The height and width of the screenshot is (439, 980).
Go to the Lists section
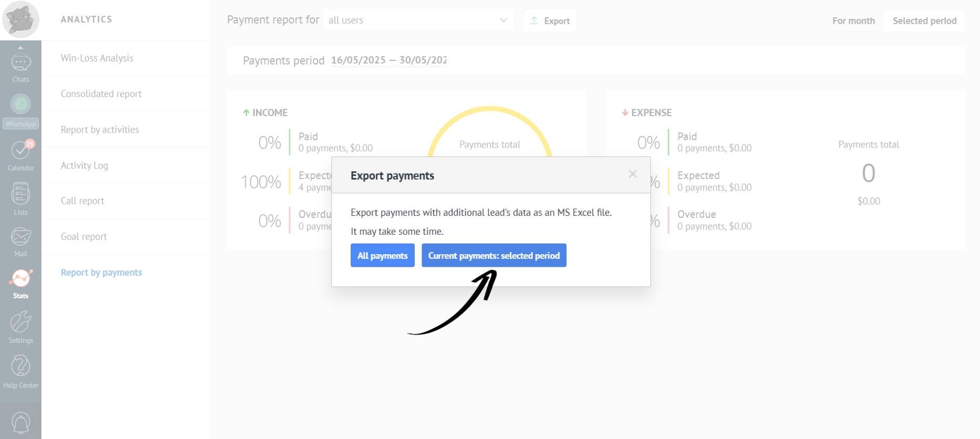coord(20,199)
